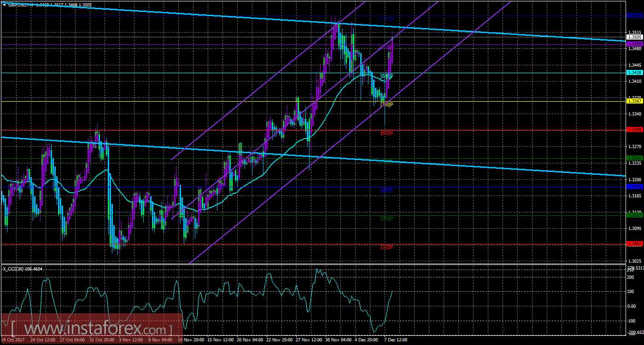Click the purple 1.3480 price tag
Image resolution: width=644 pixels, height=345 pixels.
click(x=635, y=44)
